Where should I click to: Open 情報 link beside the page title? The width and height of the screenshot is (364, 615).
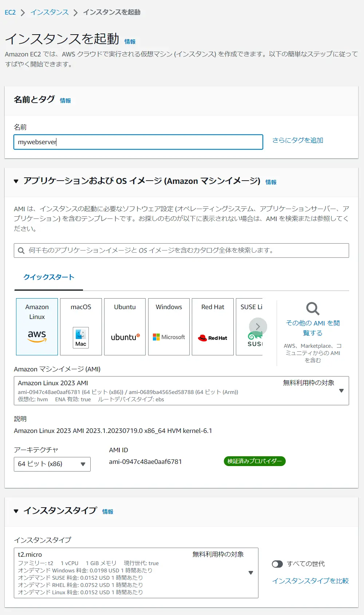[130, 42]
